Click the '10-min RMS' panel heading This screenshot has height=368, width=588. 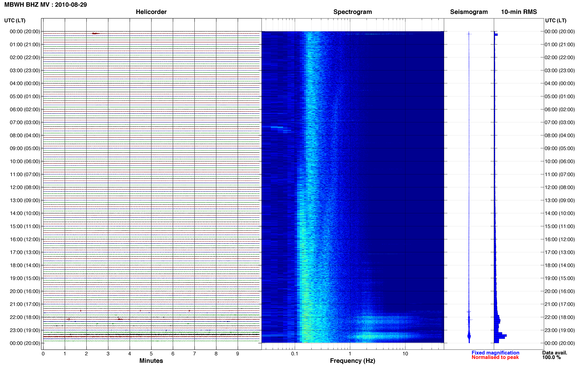coord(519,12)
